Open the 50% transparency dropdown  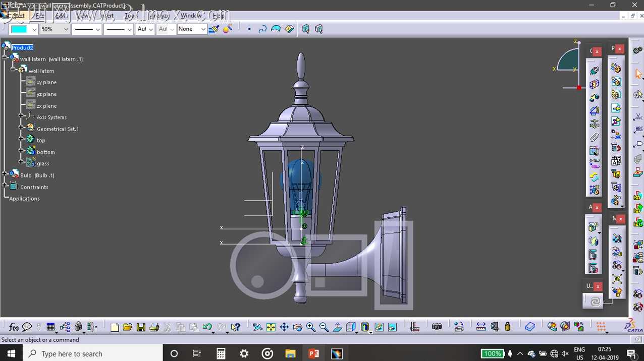click(66, 29)
